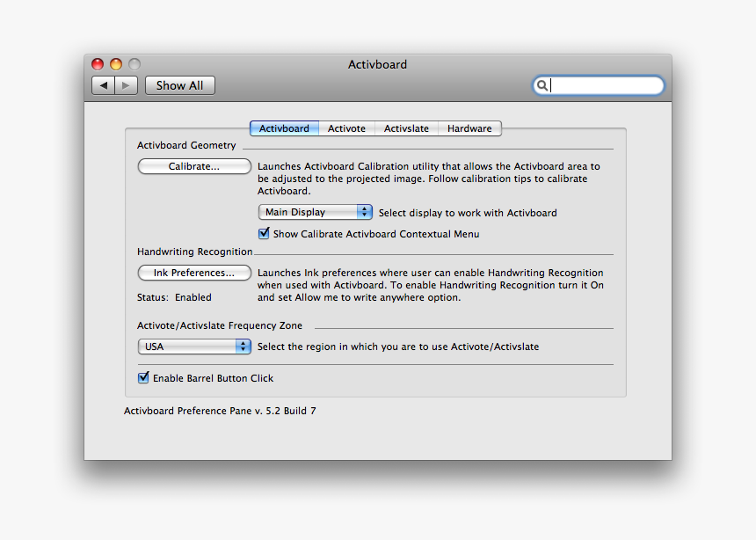Click the search magnifier icon
Screen dimensions: 756x540
point(542,85)
